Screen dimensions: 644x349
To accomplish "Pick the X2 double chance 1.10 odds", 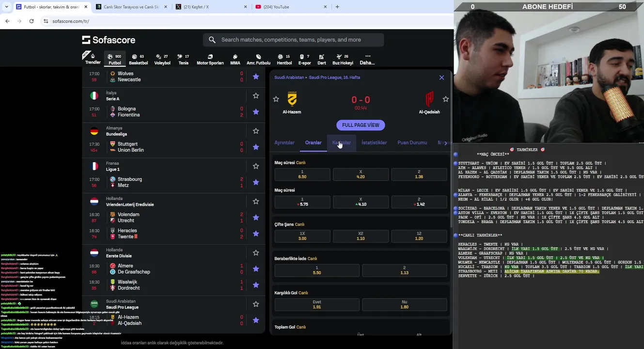I will pos(361,236).
